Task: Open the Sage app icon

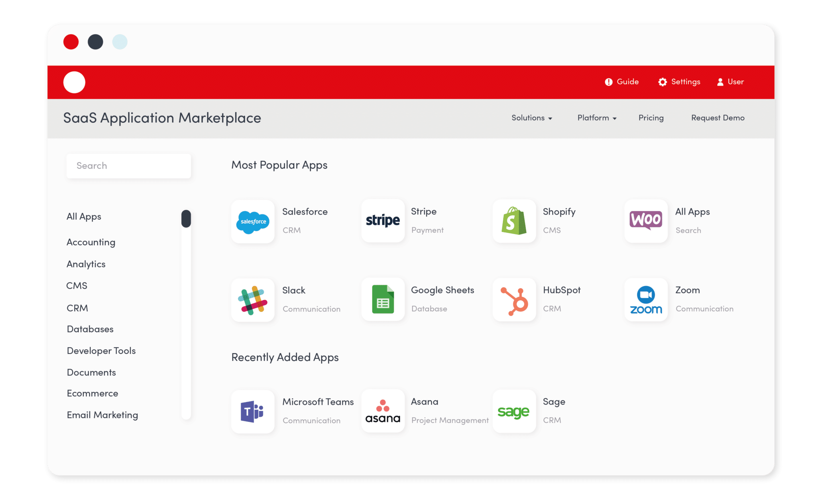Action: [x=514, y=411]
